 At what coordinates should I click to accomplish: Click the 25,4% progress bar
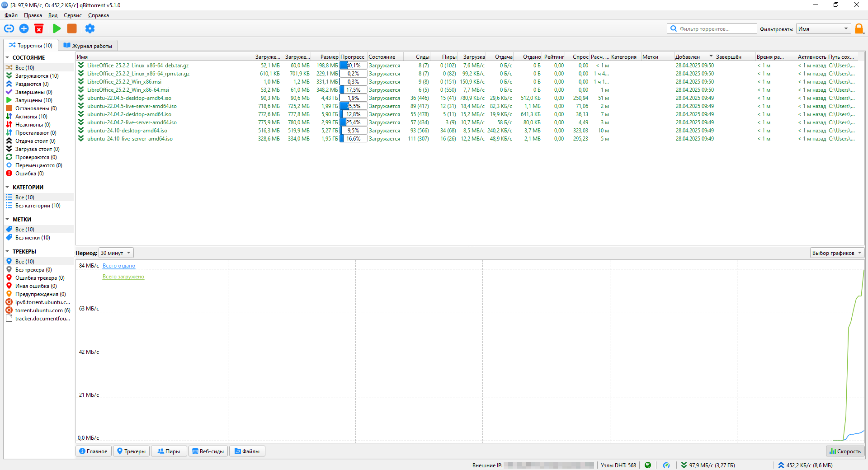[353, 122]
